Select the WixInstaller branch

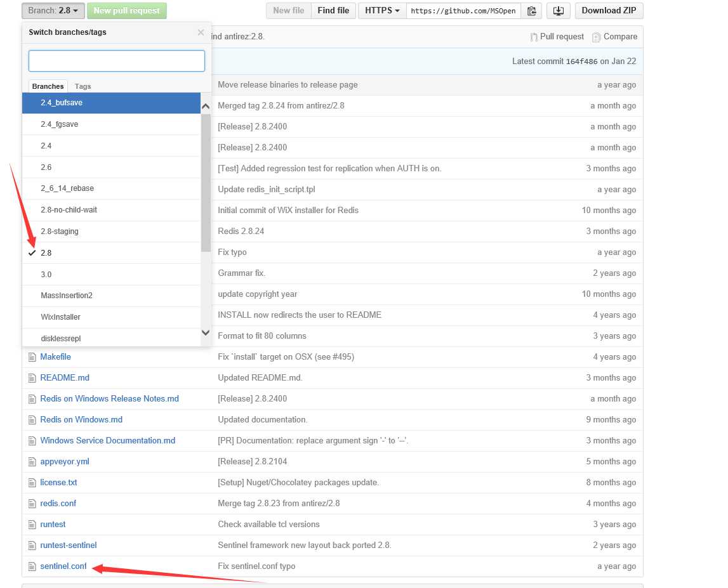click(x=112, y=317)
